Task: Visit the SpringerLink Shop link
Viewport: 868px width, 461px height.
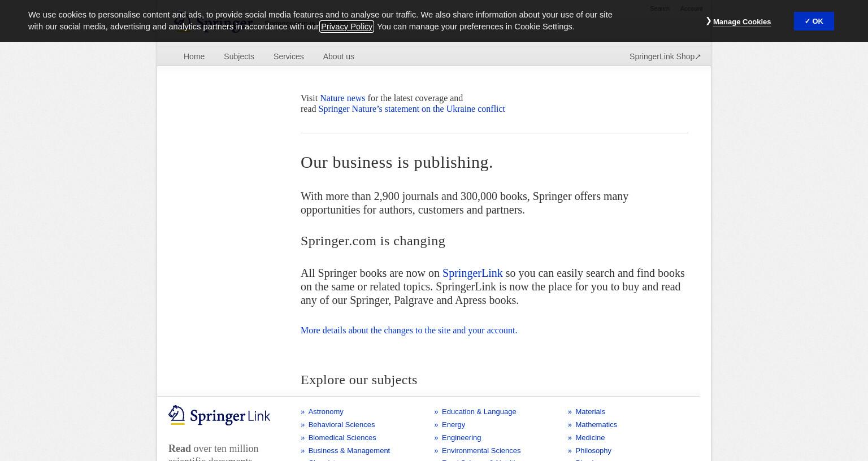Action: 665,56
